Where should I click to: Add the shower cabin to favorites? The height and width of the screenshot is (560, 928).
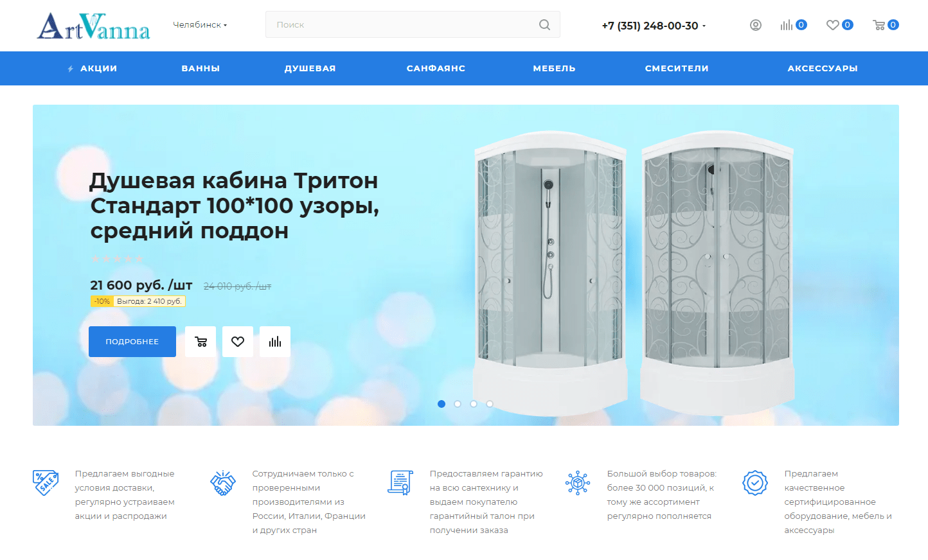click(x=238, y=342)
